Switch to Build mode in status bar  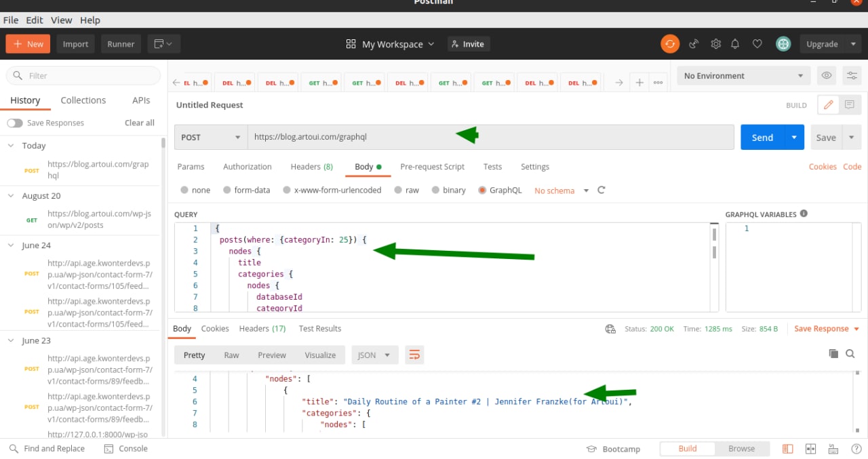[x=688, y=449]
